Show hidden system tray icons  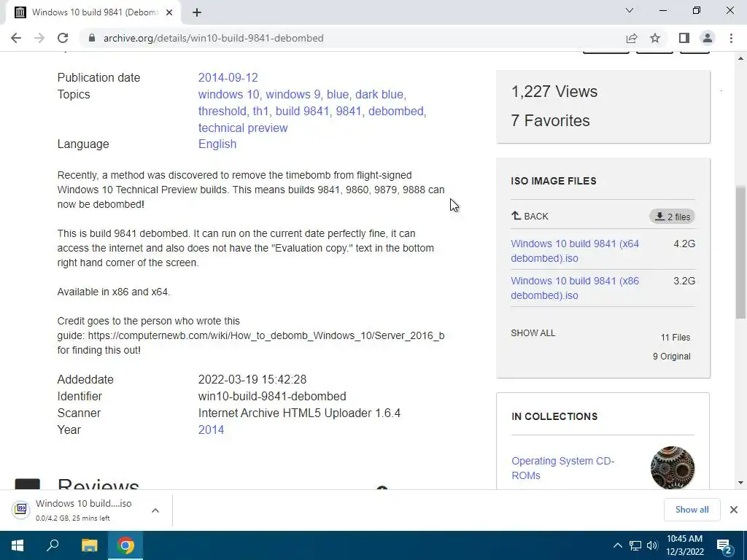[x=617, y=545]
